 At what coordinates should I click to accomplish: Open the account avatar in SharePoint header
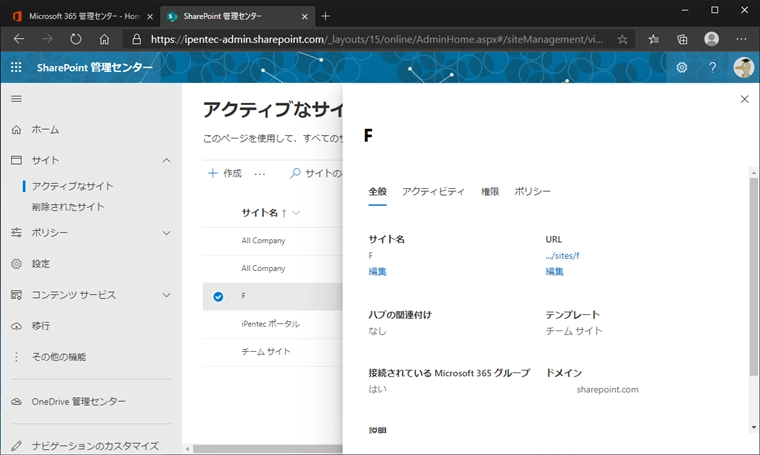(743, 67)
